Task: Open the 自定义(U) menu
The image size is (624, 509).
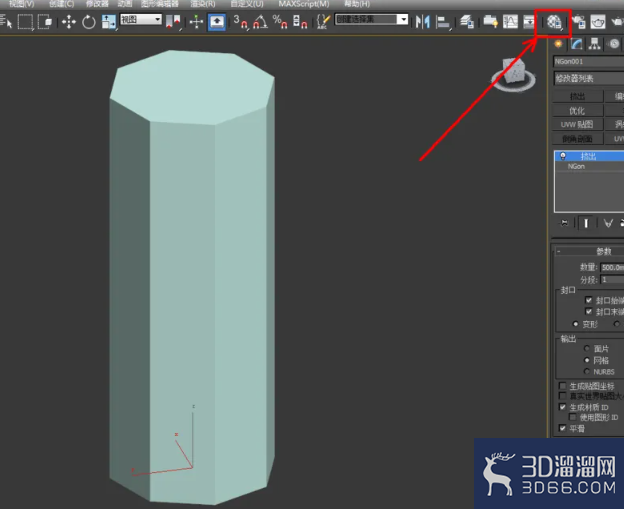Action: [x=247, y=4]
